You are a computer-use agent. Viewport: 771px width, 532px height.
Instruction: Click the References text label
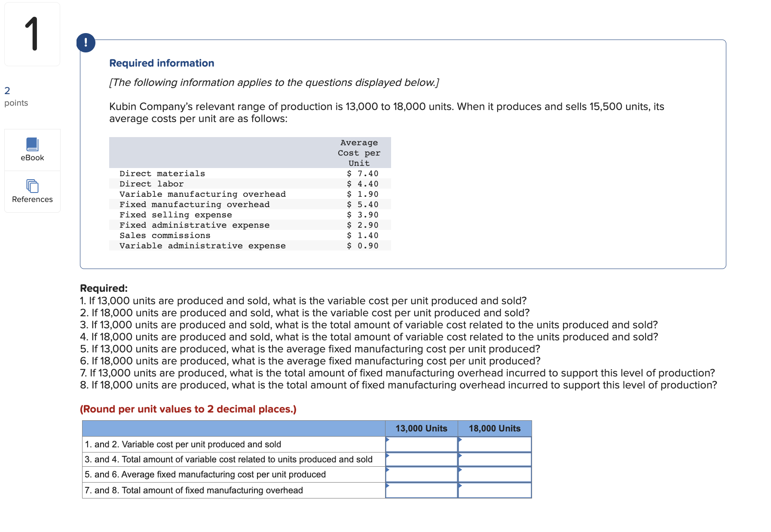(x=32, y=199)
